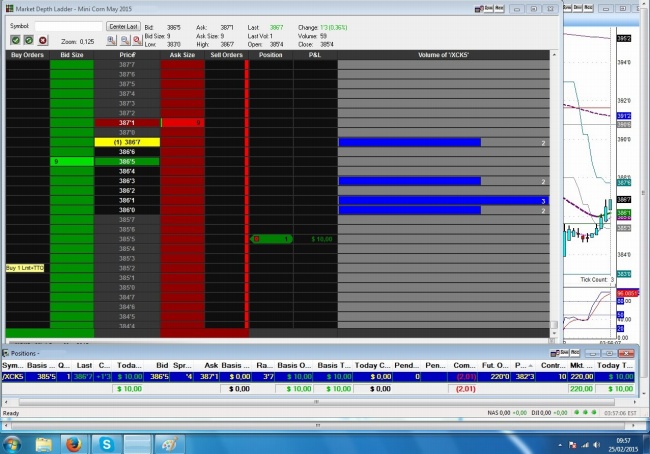Click the Sell Orders column header

pyautogui.click(x=226, y=55)
